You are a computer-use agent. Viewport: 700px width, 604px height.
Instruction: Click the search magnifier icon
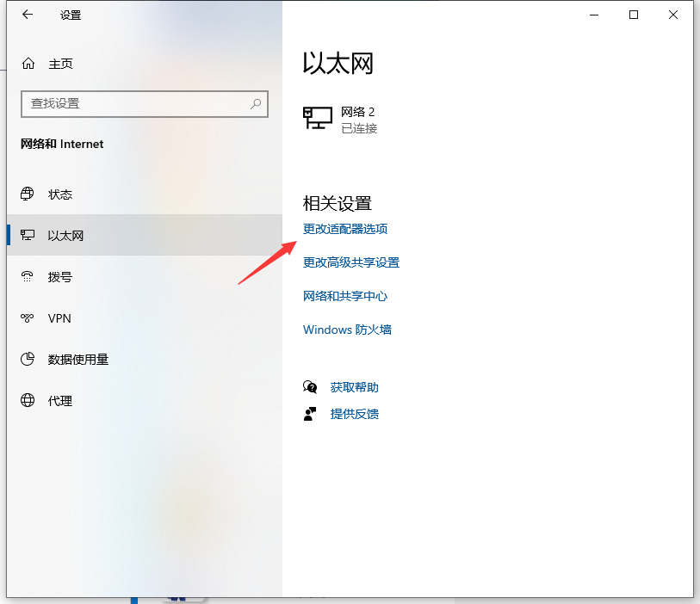[256, 103]
